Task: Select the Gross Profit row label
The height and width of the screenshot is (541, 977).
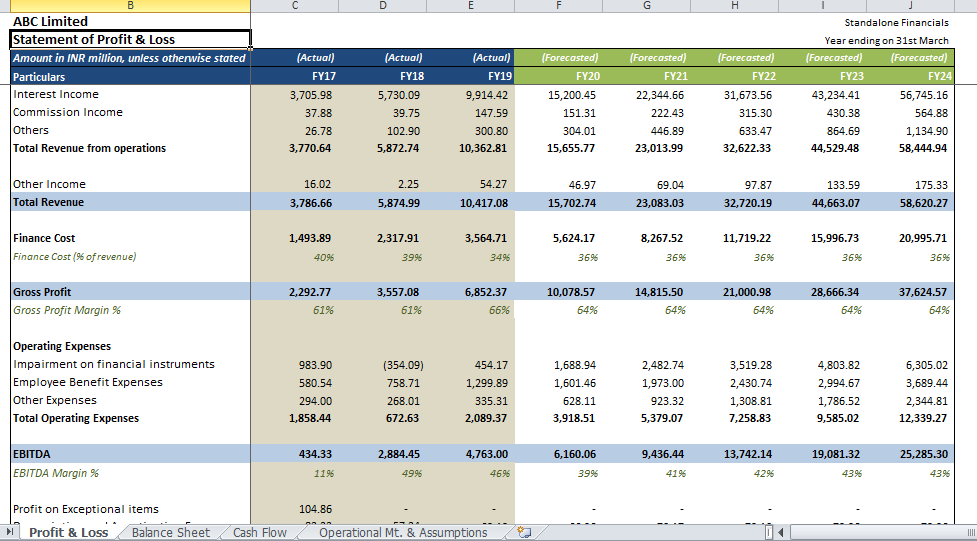Action: pos(42,292)
